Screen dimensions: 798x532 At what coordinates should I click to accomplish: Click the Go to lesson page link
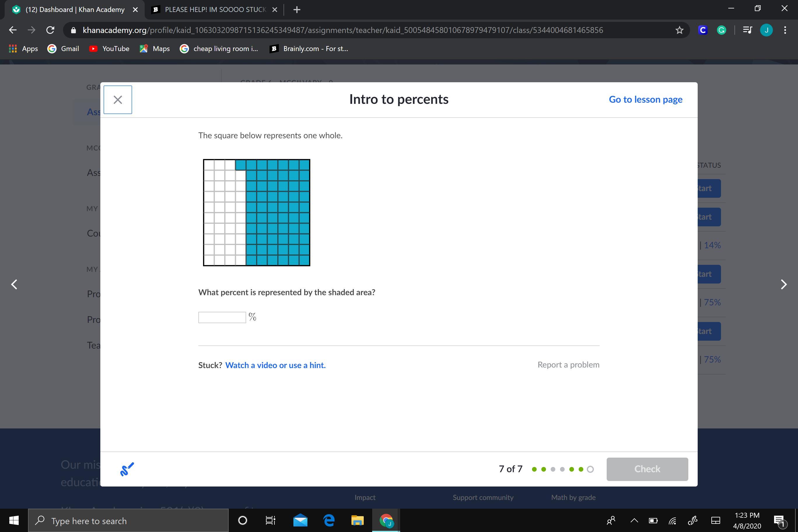coord(645,99)
